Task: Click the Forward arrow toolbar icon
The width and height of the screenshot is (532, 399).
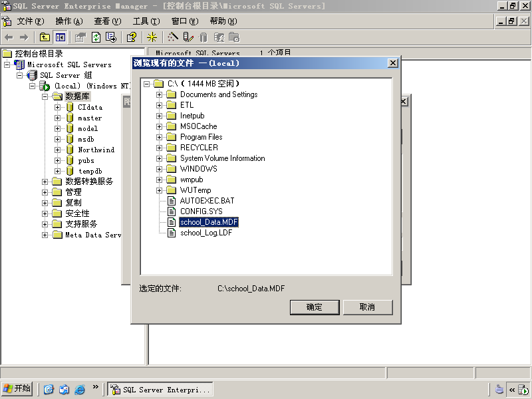Action: (x=24, y=37)
